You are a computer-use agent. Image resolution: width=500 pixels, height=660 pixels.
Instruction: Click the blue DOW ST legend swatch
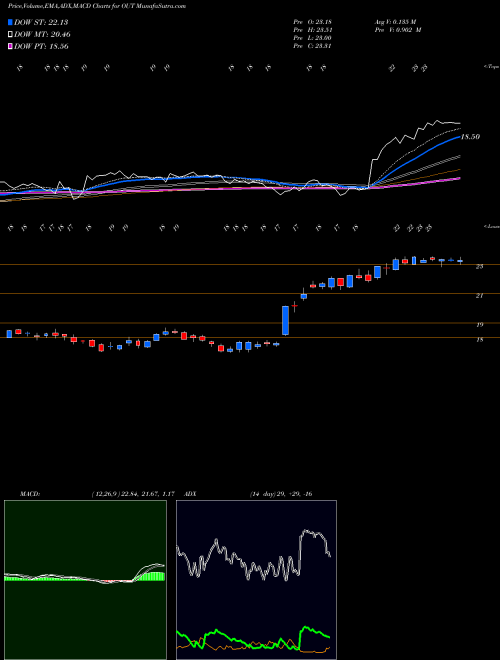tap(11, 22)
